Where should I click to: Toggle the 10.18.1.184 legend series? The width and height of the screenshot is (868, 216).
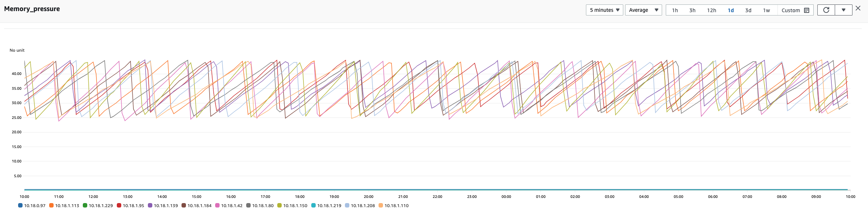[196, 206]
